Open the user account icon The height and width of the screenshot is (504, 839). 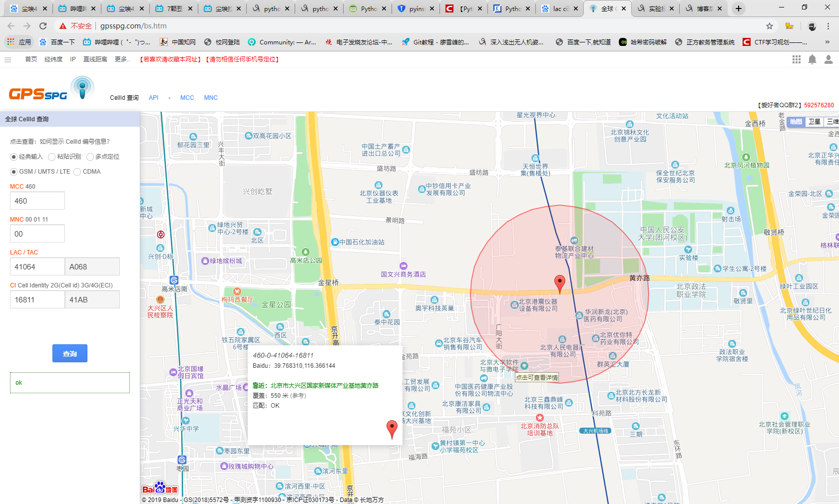(x=829, y=59)
